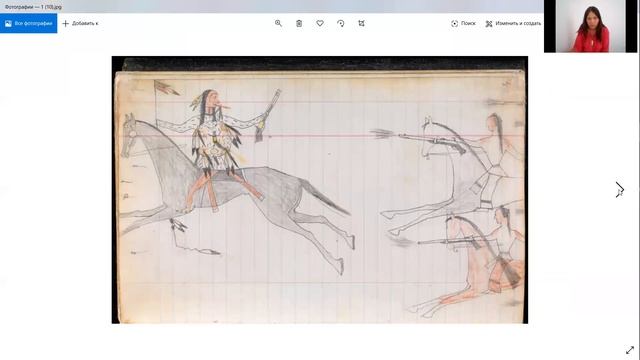This screenshot has height=360, width=640.
Task: Click the window title 'Фотографии — 1 (10).jpg'
Action: (33, 7)
